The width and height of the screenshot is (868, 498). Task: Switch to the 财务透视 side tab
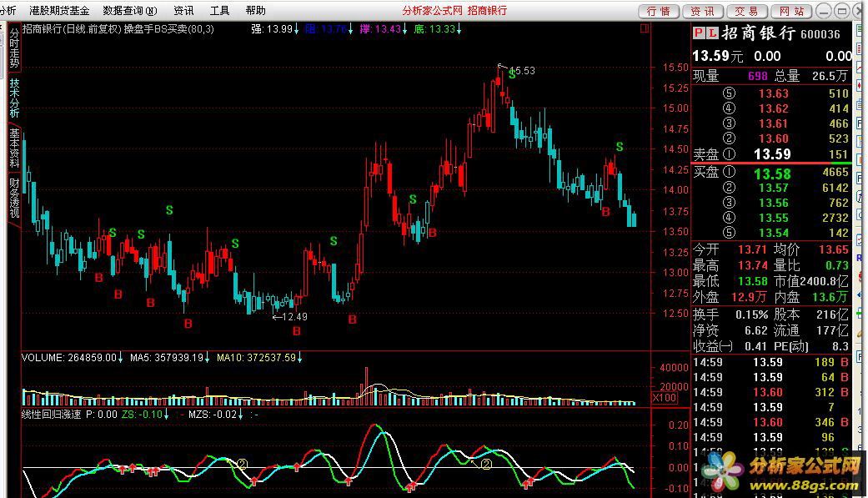point(14,198)
